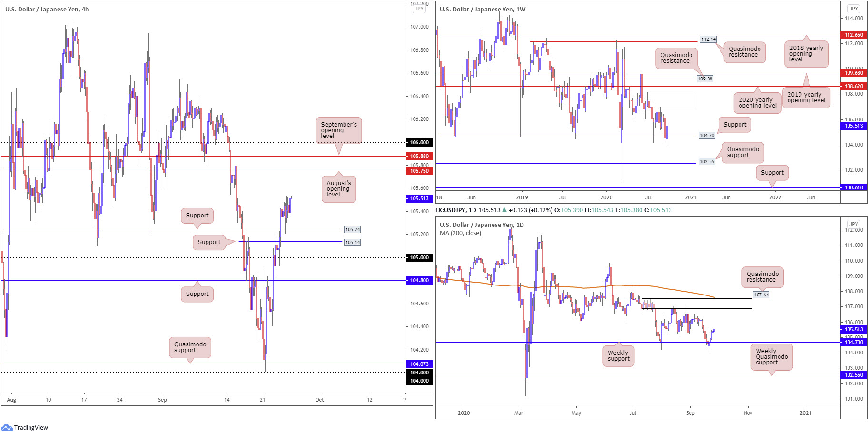Click the Weekly support callout on daily chart
The height and width of the screenshot is (432, 868).
tap(618, 356)
